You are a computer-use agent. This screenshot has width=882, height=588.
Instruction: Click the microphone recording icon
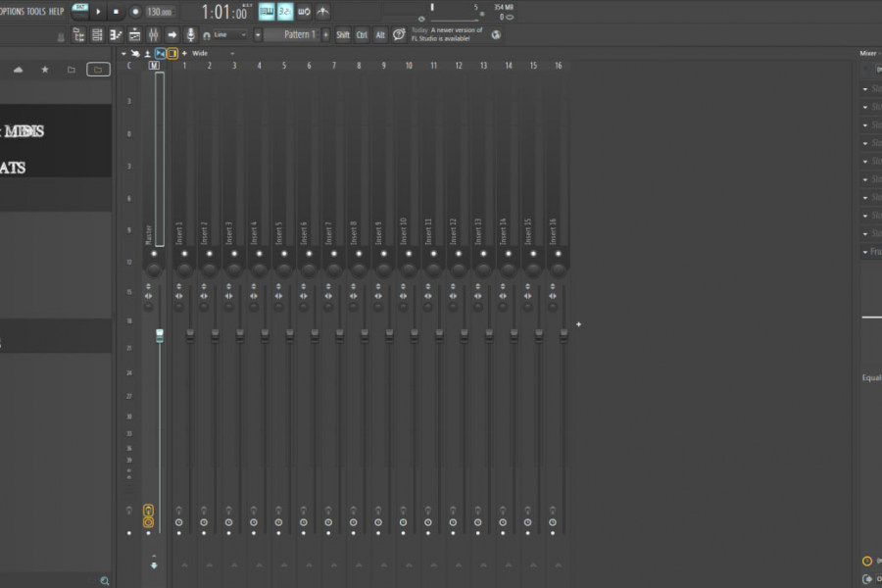(191, 35)
